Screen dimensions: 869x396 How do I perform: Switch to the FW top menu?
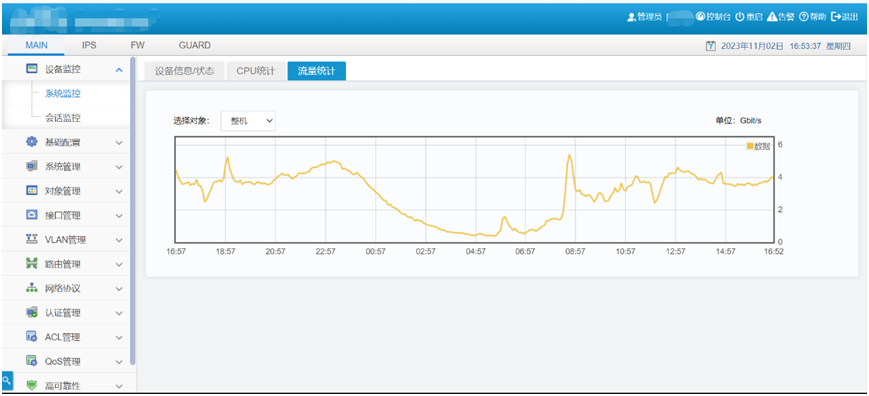click(x=137, y=45)
